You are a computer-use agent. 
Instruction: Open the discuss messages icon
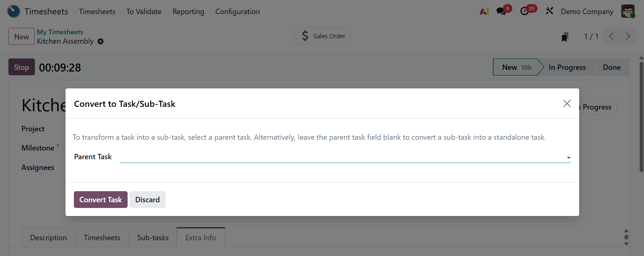(x=501, y=11)
